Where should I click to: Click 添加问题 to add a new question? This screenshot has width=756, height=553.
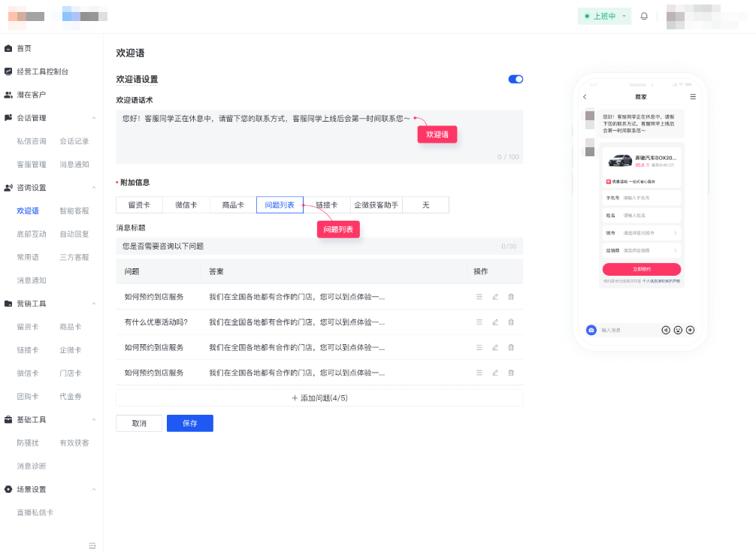point(319,396)
